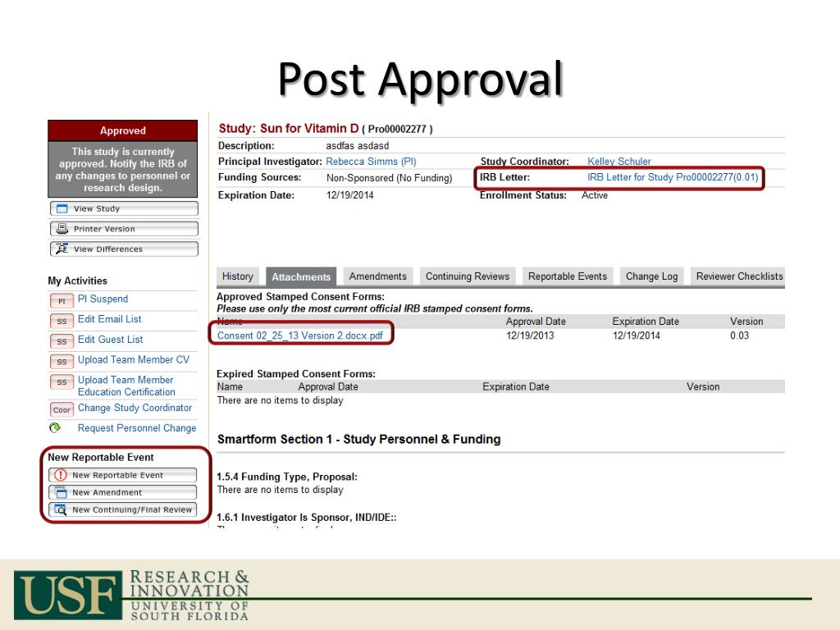
Task: Click Upload Team Member Education Certification link
Action: point(126,386)
